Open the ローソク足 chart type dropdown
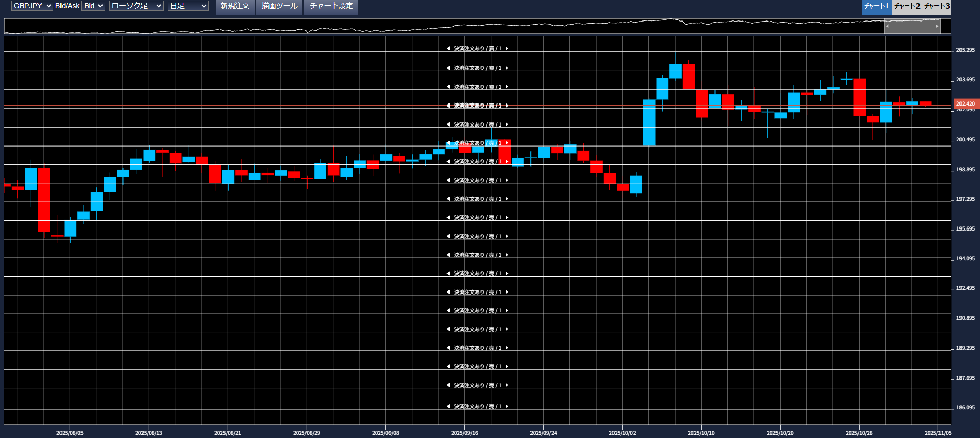The width and height of the screenshot is (980, 438). coord(136,6)
